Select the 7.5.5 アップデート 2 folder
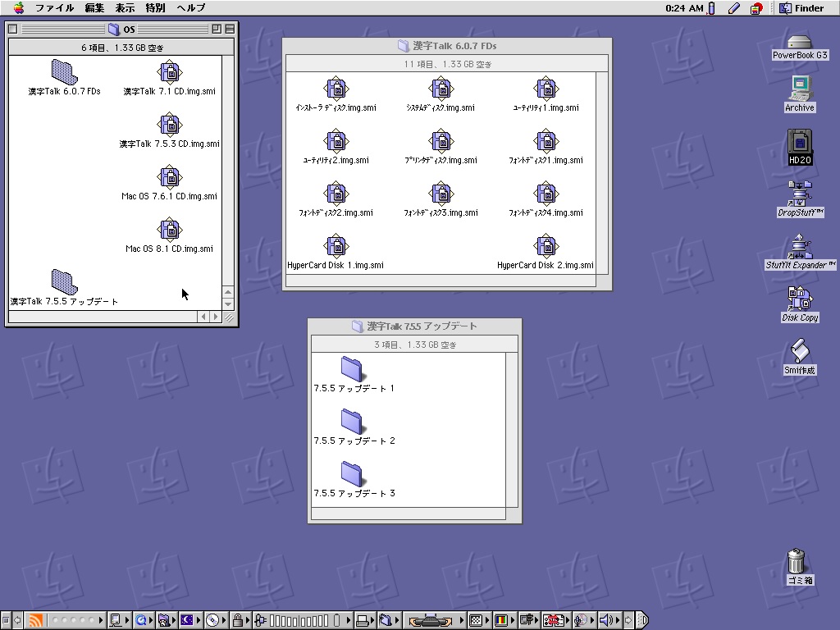 click(352, 422)
